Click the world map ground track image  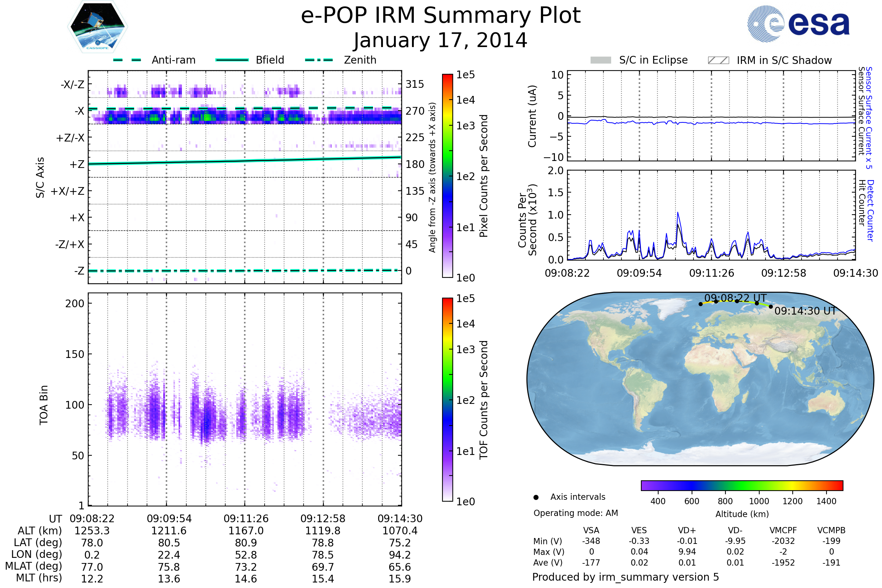[x=700, y=379]
